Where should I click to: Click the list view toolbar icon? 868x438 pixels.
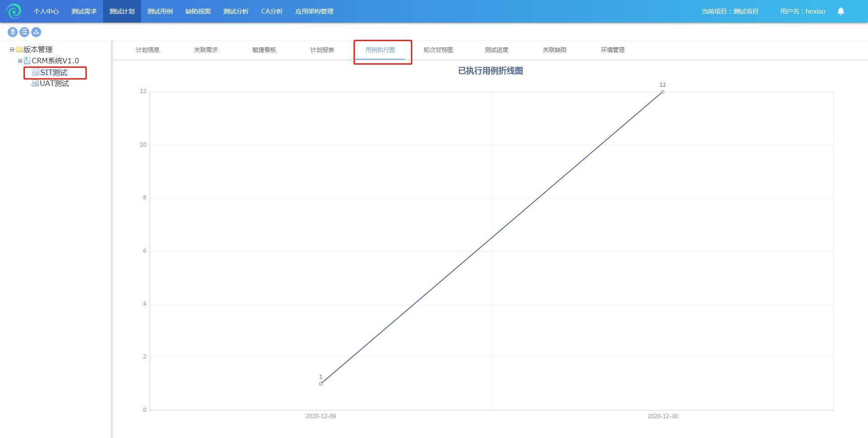[x=24, y=32]
